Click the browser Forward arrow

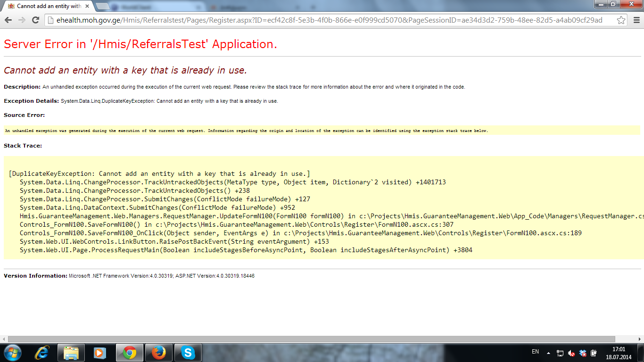[x=22, y=20]
